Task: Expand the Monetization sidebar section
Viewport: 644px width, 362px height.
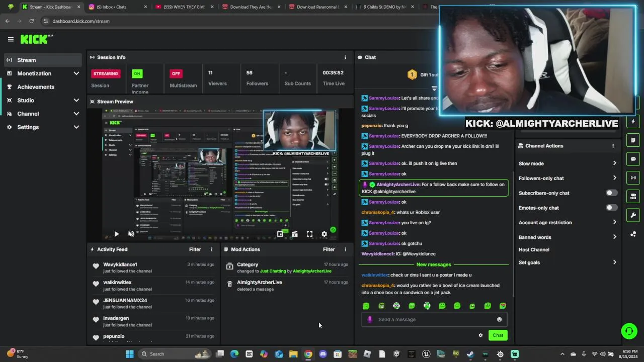Action: tap(76, 73)
